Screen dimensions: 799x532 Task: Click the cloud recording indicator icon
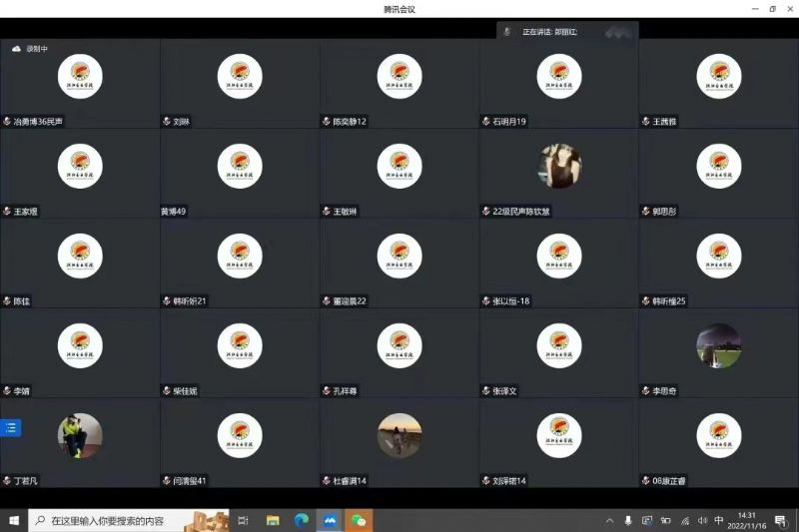[17, 48]
